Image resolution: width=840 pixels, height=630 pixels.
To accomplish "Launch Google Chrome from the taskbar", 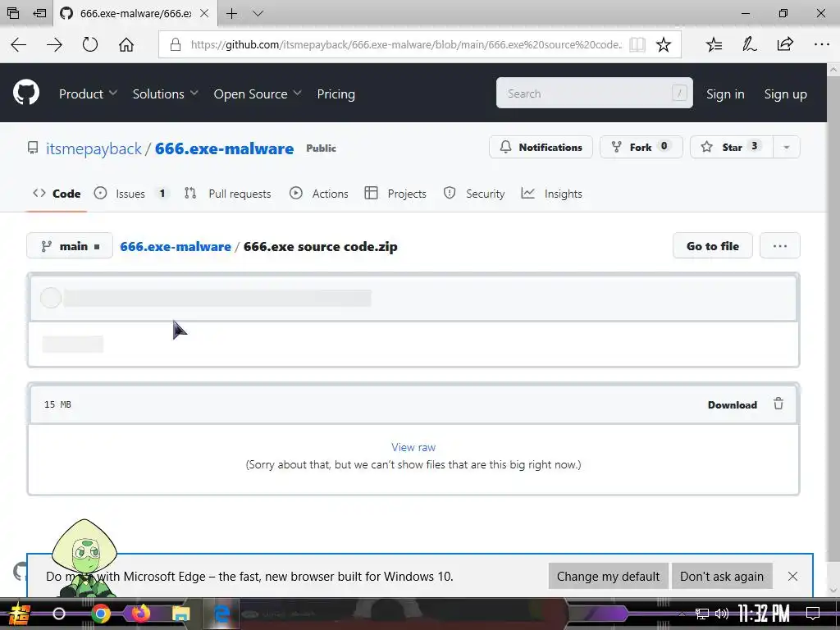I will [x=101, y=614].
